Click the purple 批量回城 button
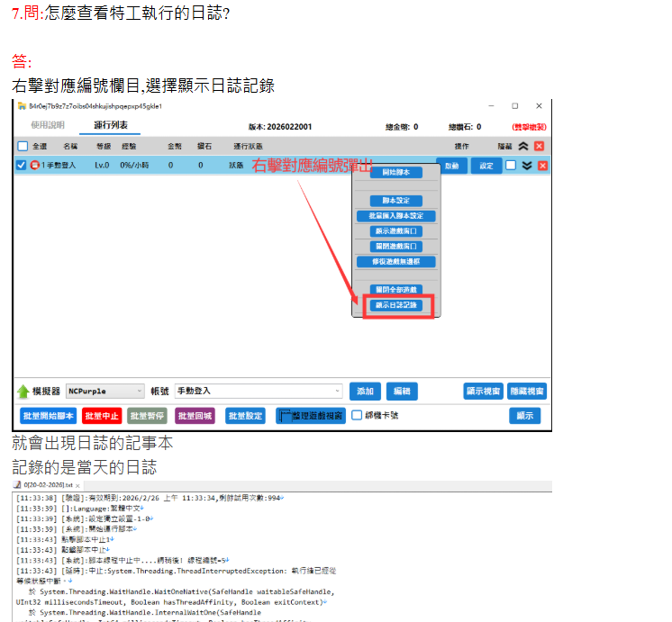This screenshot has width=672, height=622. point(195,416)
